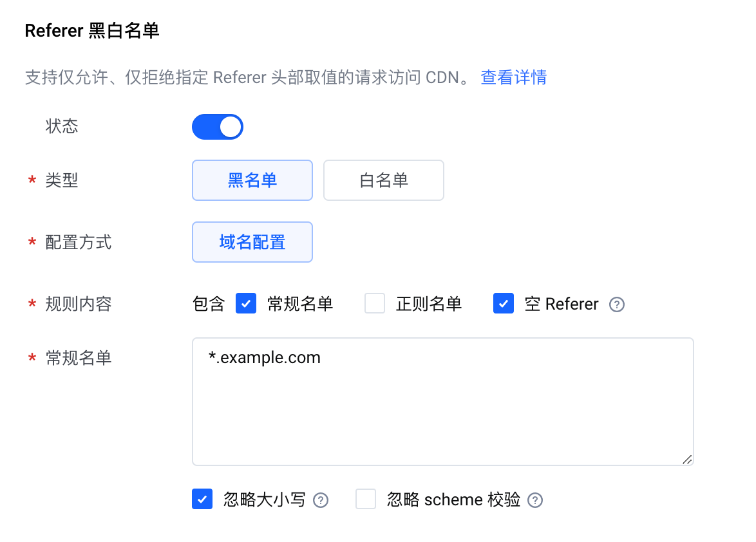Click the 空 Referer label text
The width and height of the screenshot is (756, 542).
562,304
